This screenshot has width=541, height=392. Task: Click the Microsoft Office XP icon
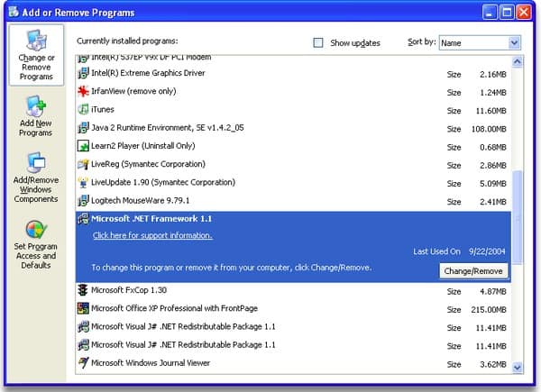click(83, 308)
